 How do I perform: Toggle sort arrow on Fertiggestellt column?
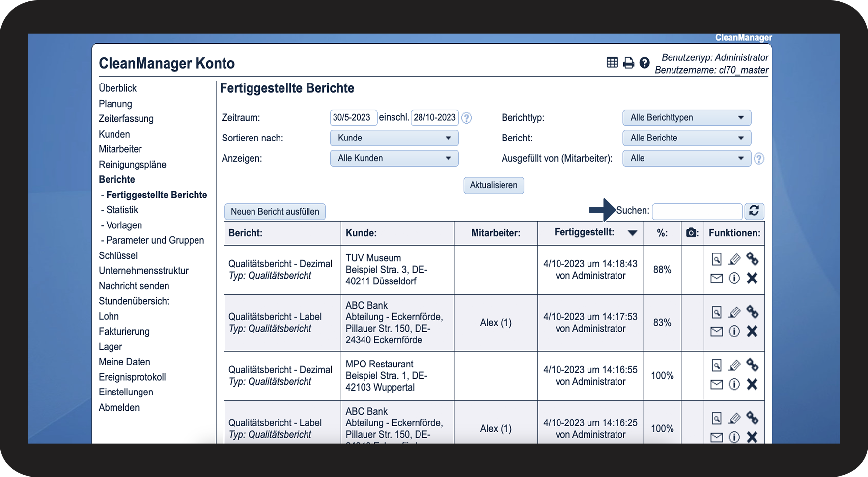pyautogui.click(x=633, y=233)
